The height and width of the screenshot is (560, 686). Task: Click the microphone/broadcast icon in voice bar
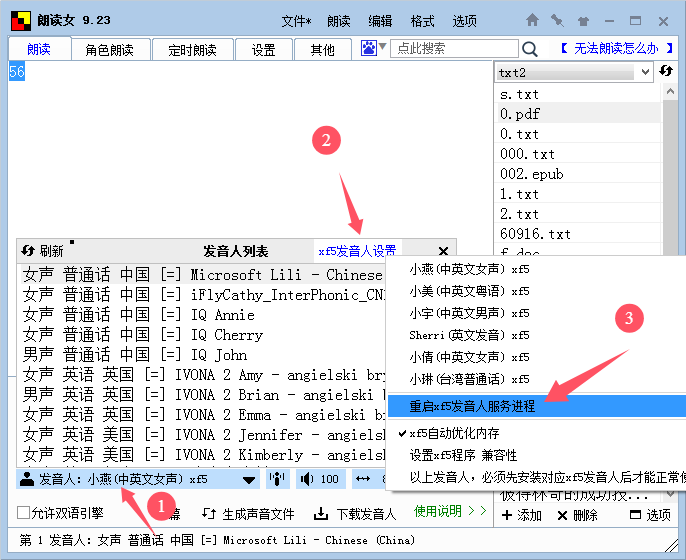coord(277,479)
